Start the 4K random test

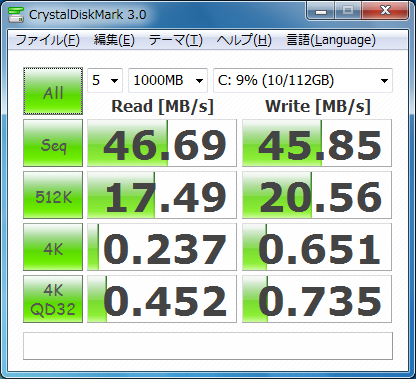tap(53, 247)
